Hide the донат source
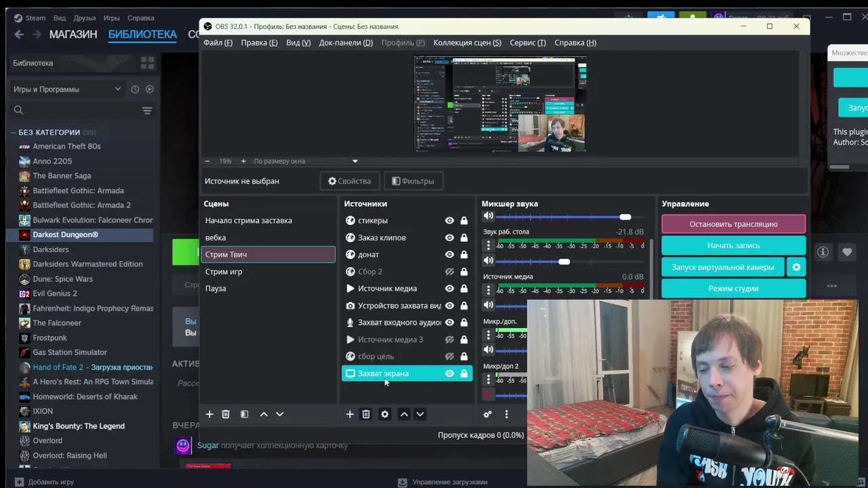Screen dimensions: 868x488 [x=449, y=254]
